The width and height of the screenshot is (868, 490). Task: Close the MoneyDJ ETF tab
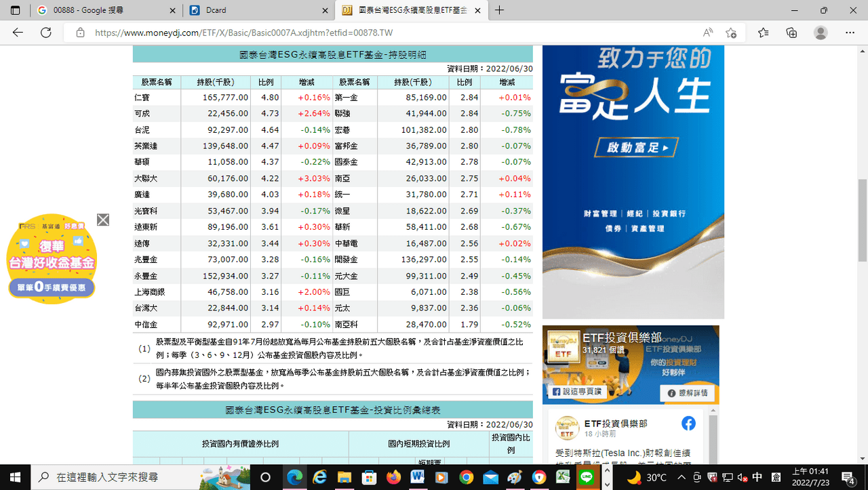[x=478, y=10]
